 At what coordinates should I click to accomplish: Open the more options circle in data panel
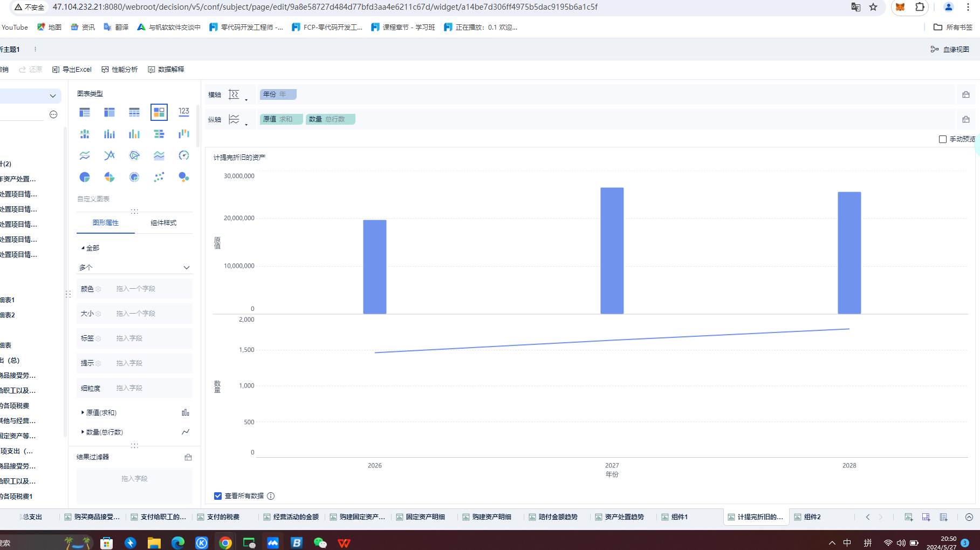(53, 114)
